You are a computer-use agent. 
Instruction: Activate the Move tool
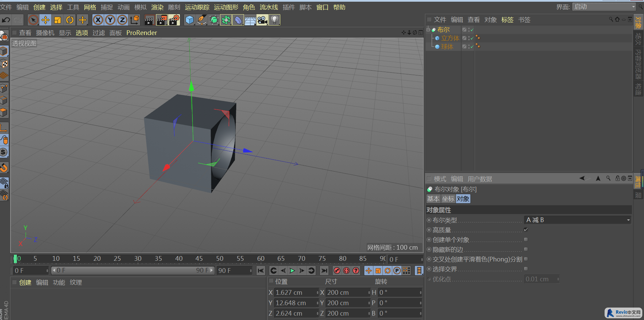(x=45, y=20)
